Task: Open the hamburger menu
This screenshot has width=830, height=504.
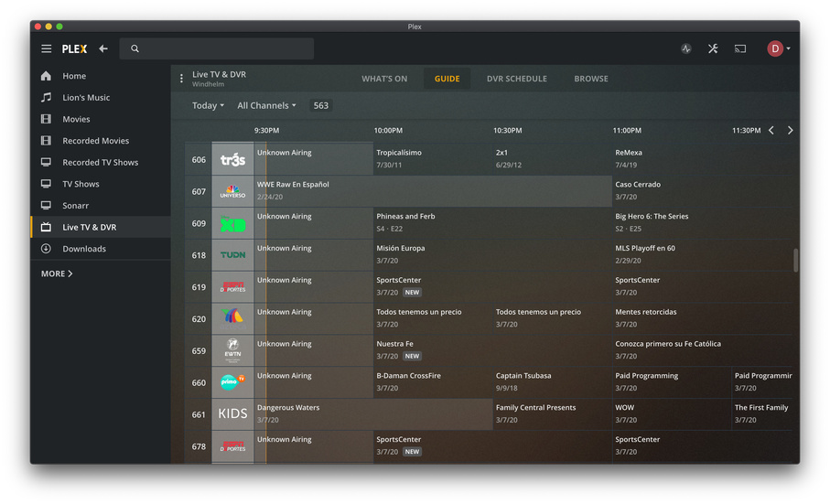Action: pos(47,48)
